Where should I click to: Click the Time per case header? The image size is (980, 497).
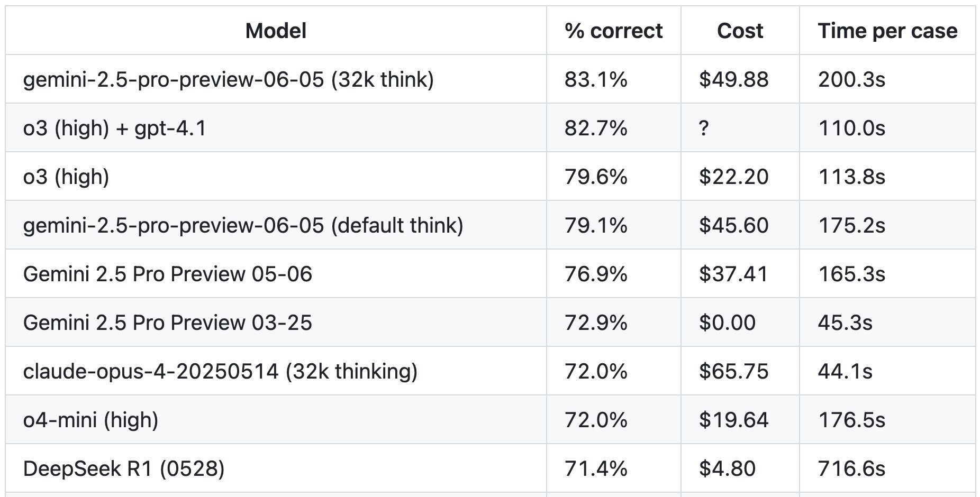tap(887, 31)
